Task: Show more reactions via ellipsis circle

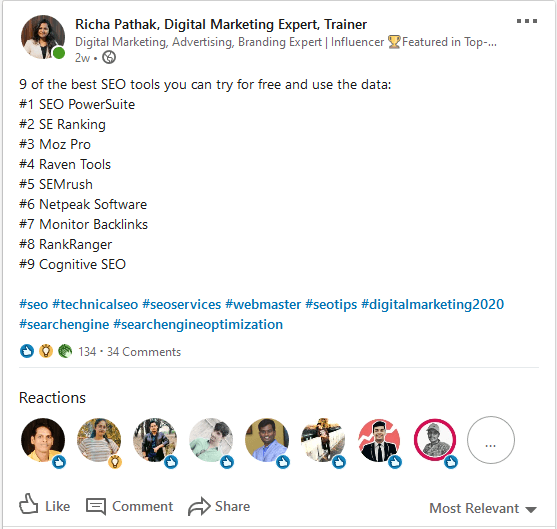Action: pyautogui.click(x=491, y=440)
